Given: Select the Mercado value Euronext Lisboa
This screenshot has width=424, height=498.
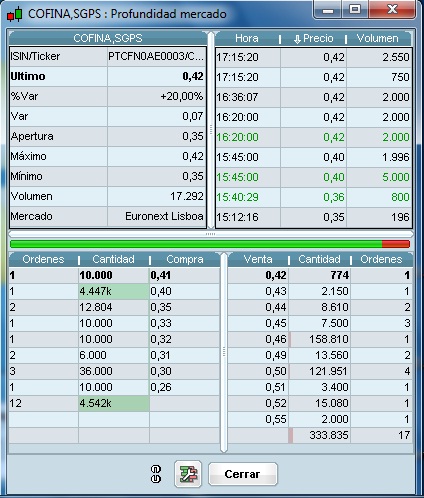Looking at the screenshot, I should pos(164,216).
